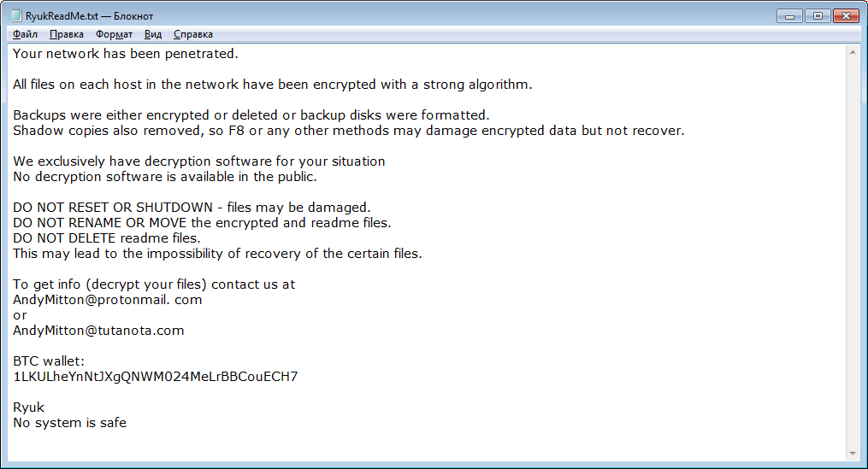Image resolution: width=868 pixels, height=469 pixels.
Task: Place cursor in first line of text
Action: [x=125, y=54]
